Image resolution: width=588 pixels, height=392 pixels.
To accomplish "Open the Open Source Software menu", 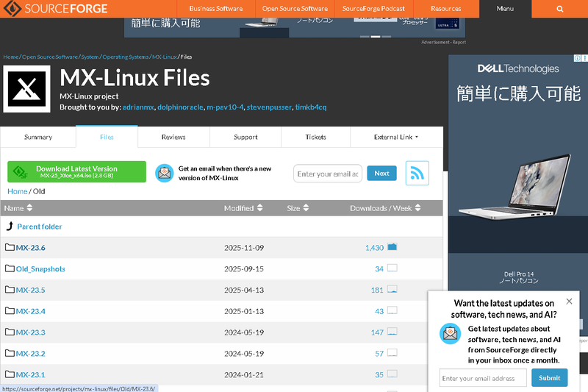I will point(295,9).
